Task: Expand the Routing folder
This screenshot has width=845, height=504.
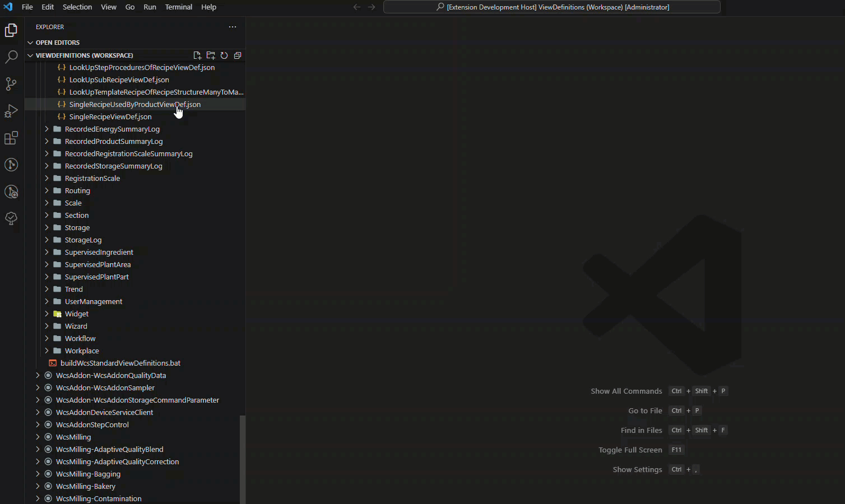Action: (x=77, y=191)
